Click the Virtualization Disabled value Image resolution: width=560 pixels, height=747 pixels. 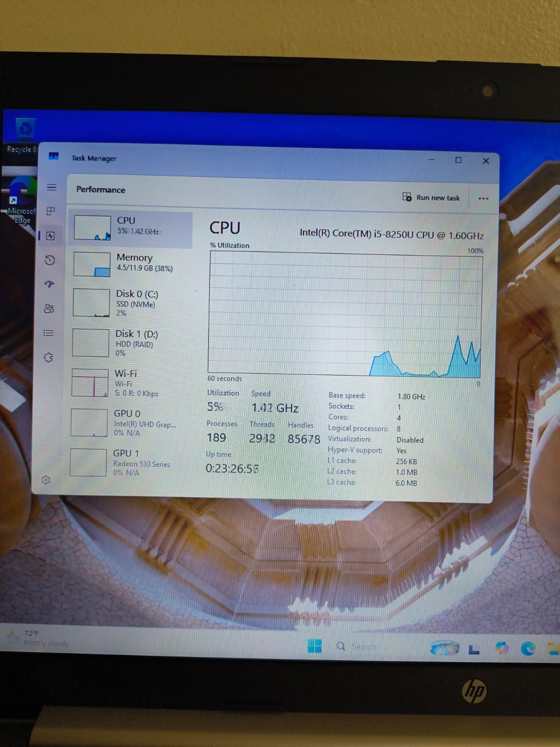tap(410, 440)
